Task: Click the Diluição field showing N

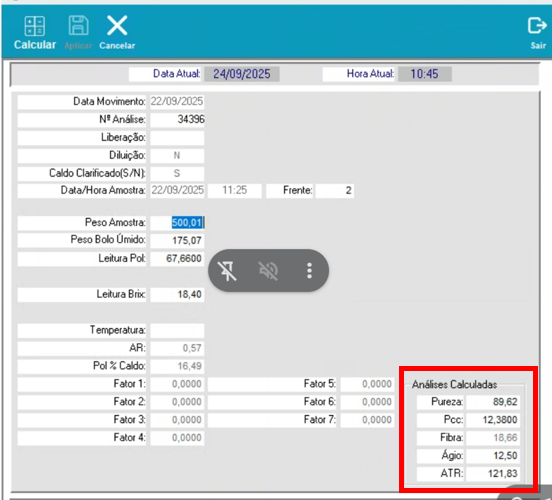Action: click(177, 155)
